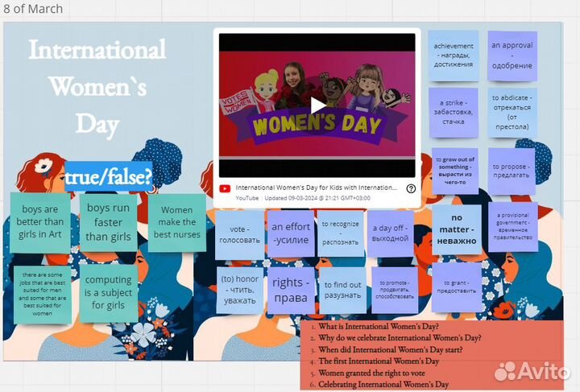Select the 'true/false?' blue label

click(x=109, y=177)
